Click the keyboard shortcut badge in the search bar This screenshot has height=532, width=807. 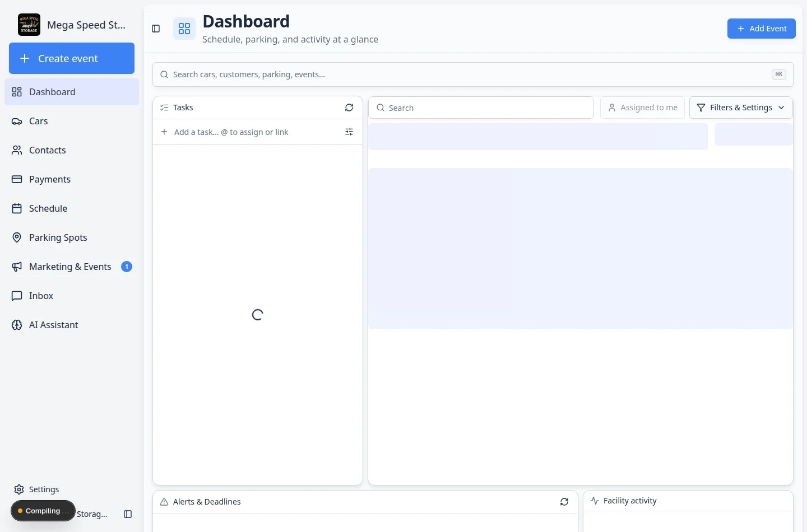click(779, 74)
